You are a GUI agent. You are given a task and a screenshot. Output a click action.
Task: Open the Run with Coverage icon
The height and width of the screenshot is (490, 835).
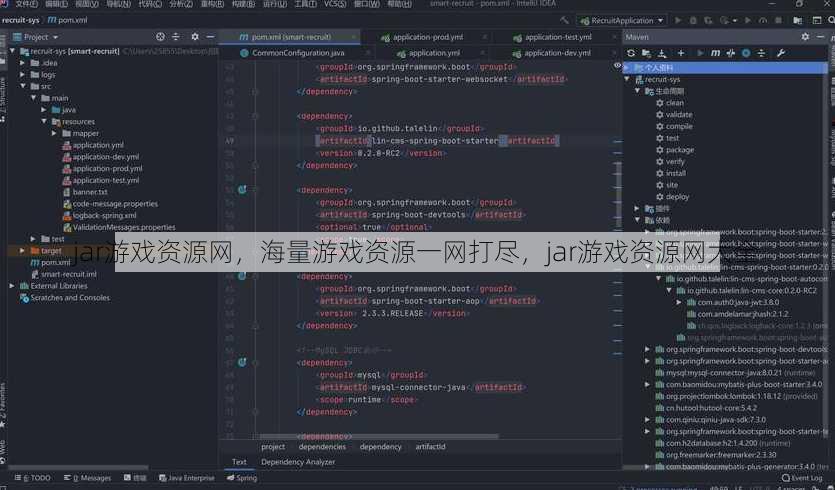click(708, 20)
